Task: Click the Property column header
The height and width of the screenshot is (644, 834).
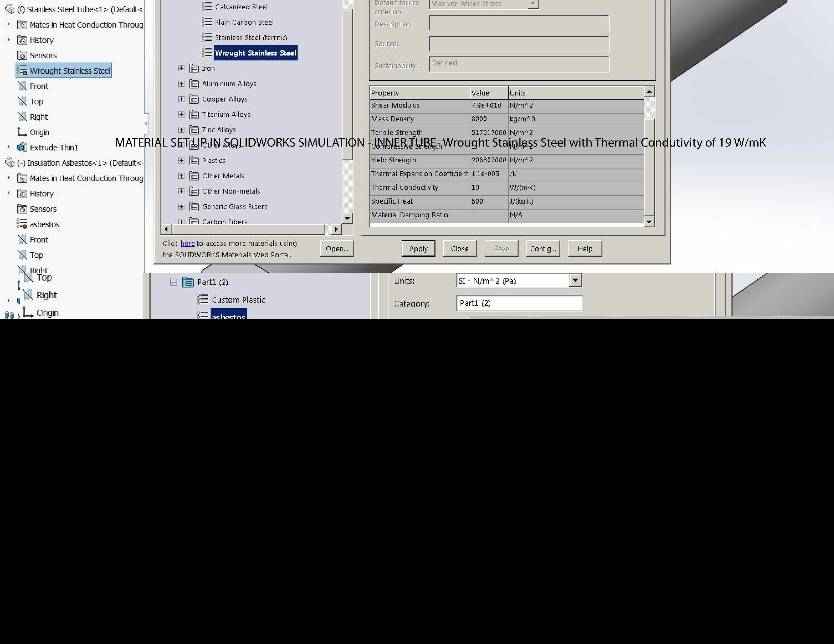Action: click(420, 93)
